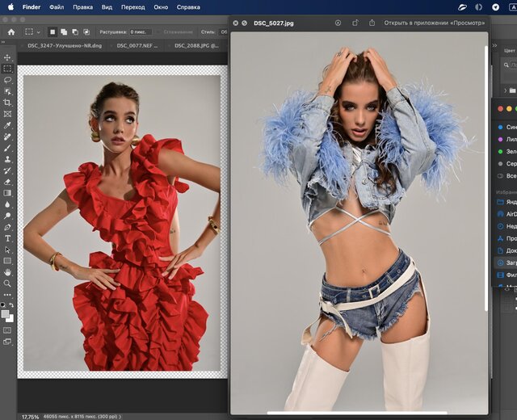Click the zoom percentage 17,75% field
The height and width of the screenshot is (420, 517).
click(31, 417)
